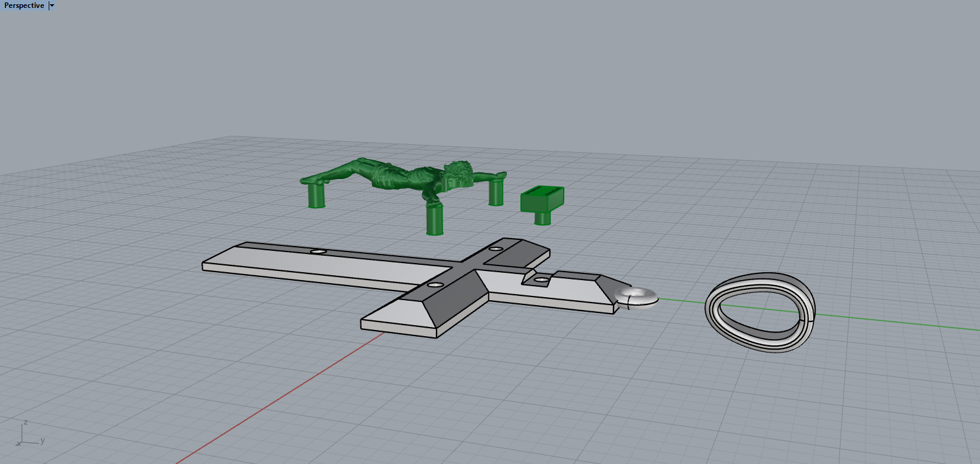Select the oval bail loop object
Screen dimensions: 980x464
coord(760,312)
